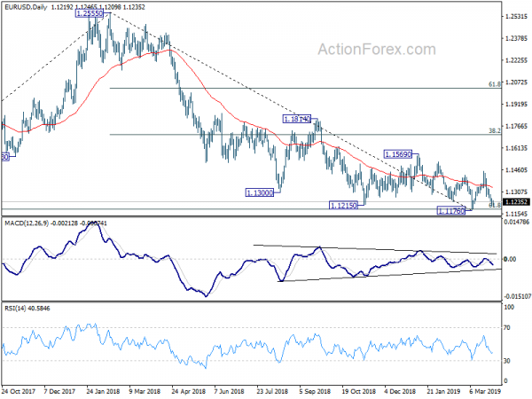Screen dimensions: 532x399
Task: Click the 1.25550 price label
Action: click(x=90, y=13)
